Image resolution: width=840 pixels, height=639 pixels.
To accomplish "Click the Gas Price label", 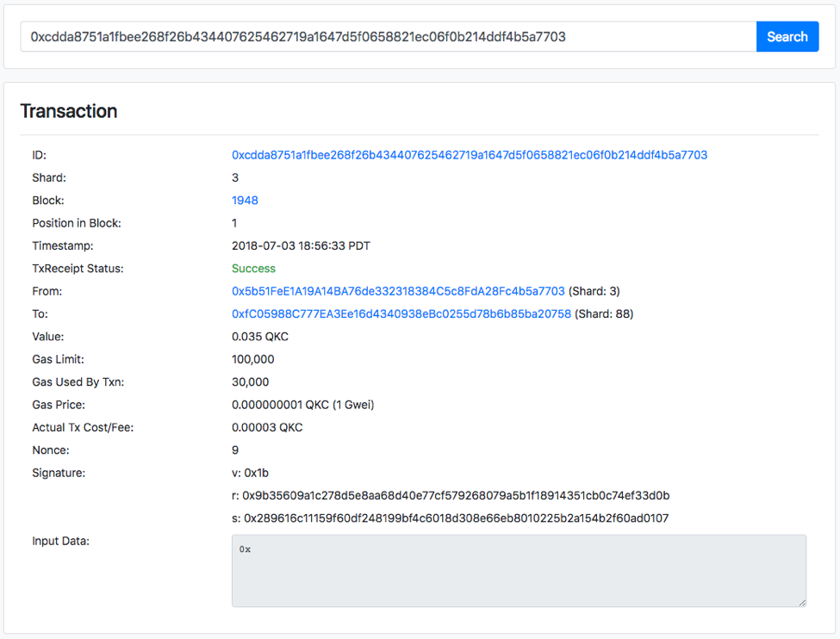I will 59,405.
